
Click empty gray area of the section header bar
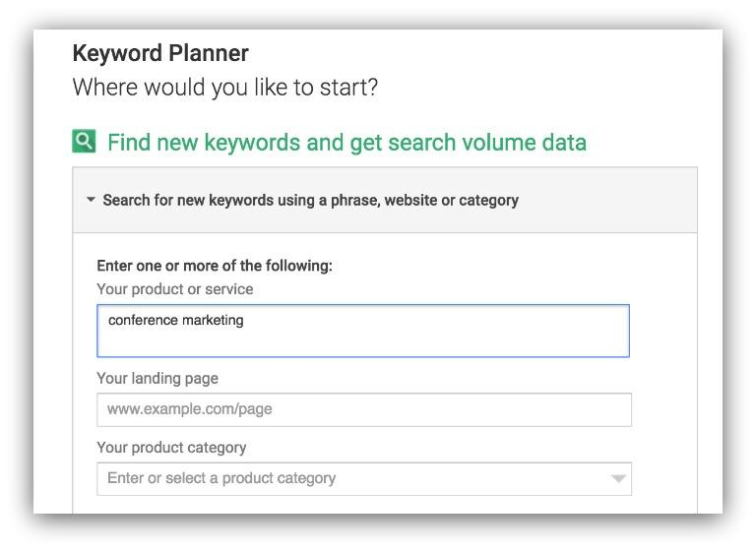(607, 200)
